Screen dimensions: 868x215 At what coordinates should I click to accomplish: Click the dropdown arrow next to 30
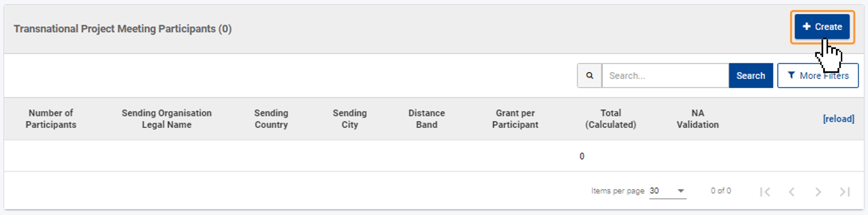pos(681,191)
